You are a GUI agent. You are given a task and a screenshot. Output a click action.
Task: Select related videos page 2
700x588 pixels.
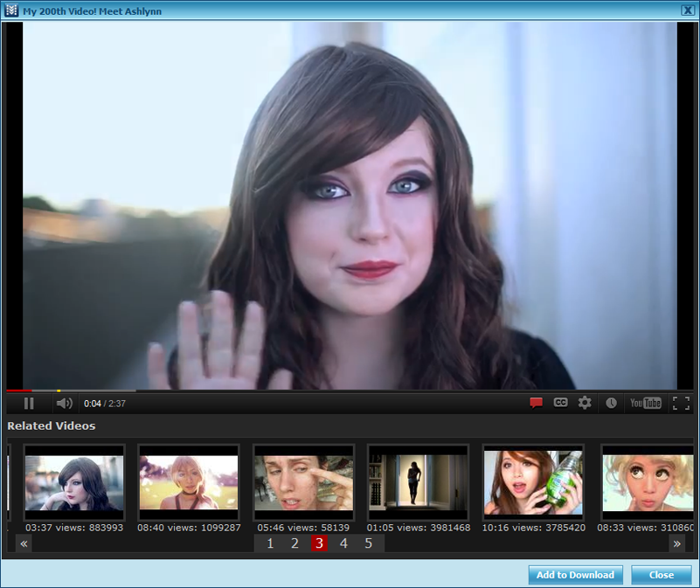pos(295,543)
